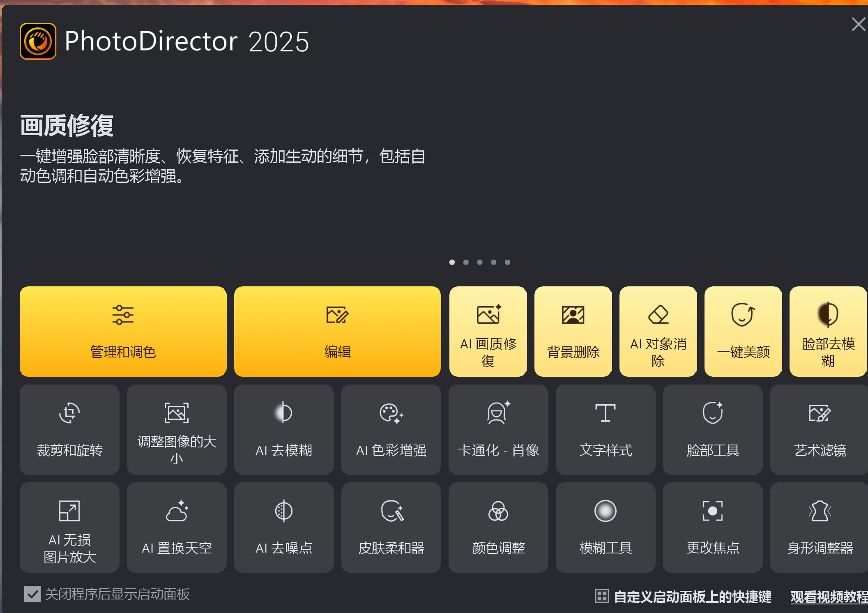The width and height of the screenshot is (868, 613).
Task: Open 脸部工具 face tools
Action: [713, 429]
